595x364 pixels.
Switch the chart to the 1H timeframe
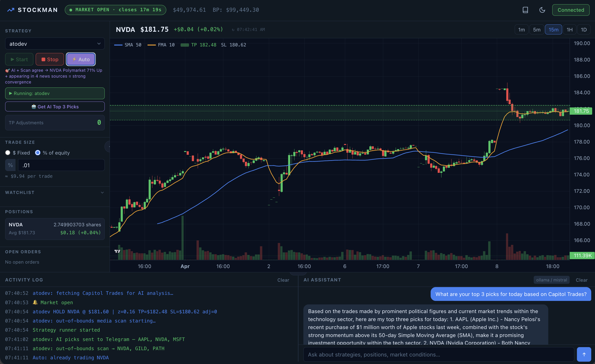point(569,29)
